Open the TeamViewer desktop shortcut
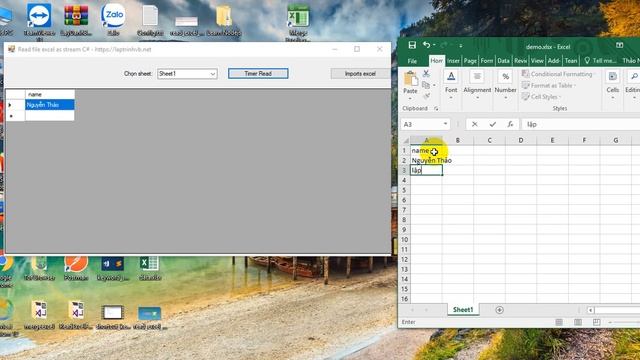The width and height of the screenshot is (640, 360). coord(39,20)
